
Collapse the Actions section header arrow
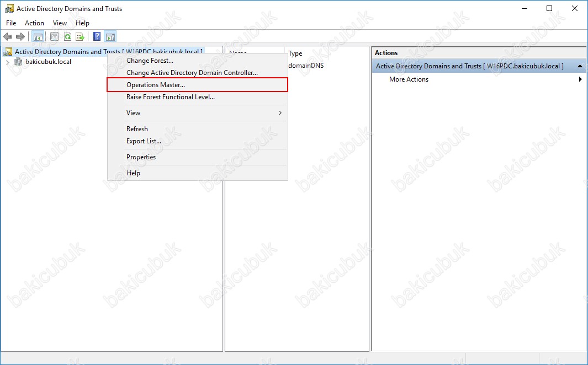tap(580, 66)
